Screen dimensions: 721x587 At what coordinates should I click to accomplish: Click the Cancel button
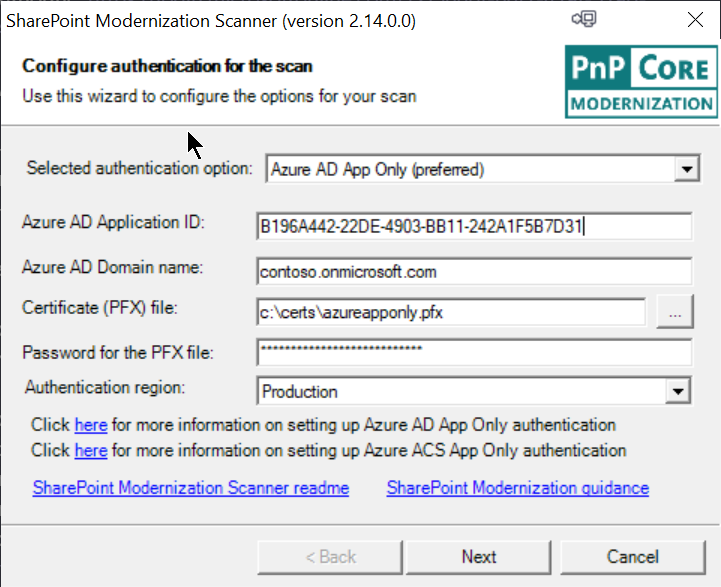pyautogui.click(x=633, y=557)
